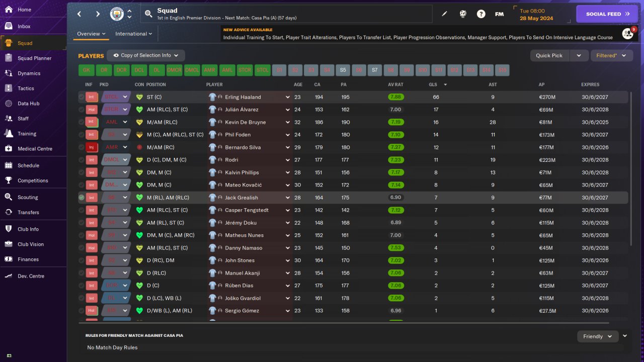Open the chevron menu beside Rodri's name
This screenshot has height=362, width=644.
(288, 160)
